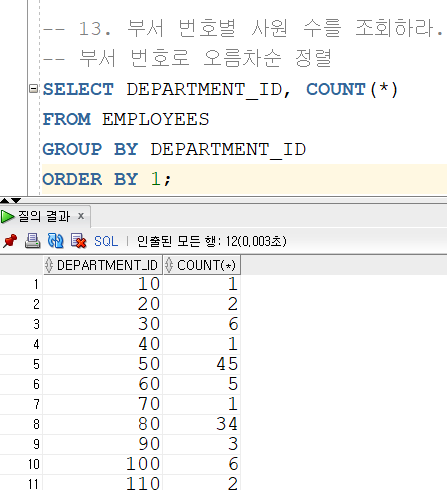Select row number 5 header
This screenshot has width=447, height=490.
coord(21,364)
